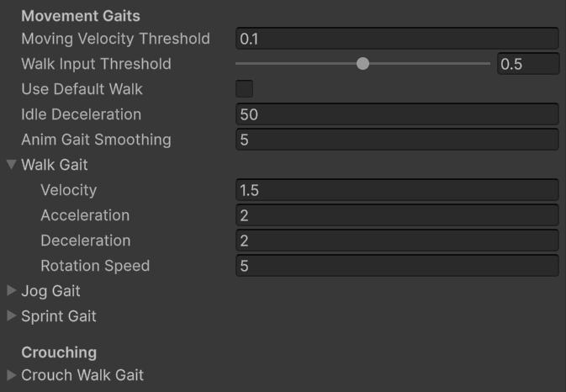566x392 pixels.
Task: Click the Walk Gait Deceleration field
Action: [398, 241]
